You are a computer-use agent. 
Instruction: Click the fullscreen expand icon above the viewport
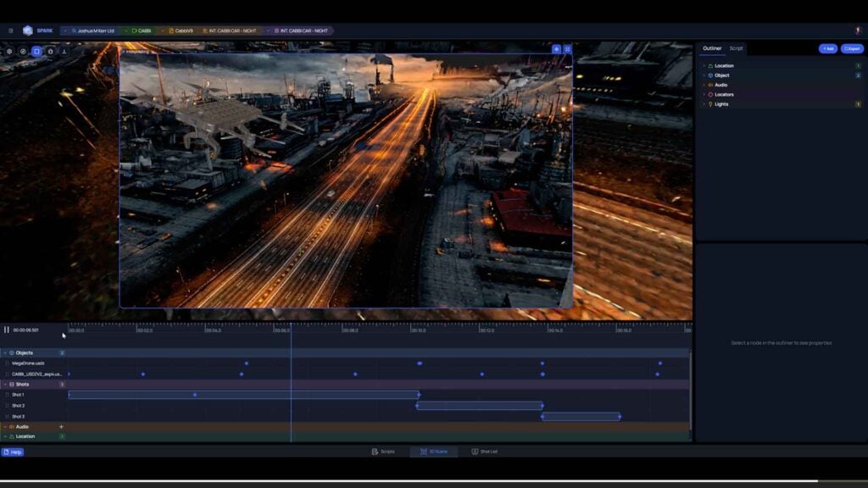pos(567,49)
